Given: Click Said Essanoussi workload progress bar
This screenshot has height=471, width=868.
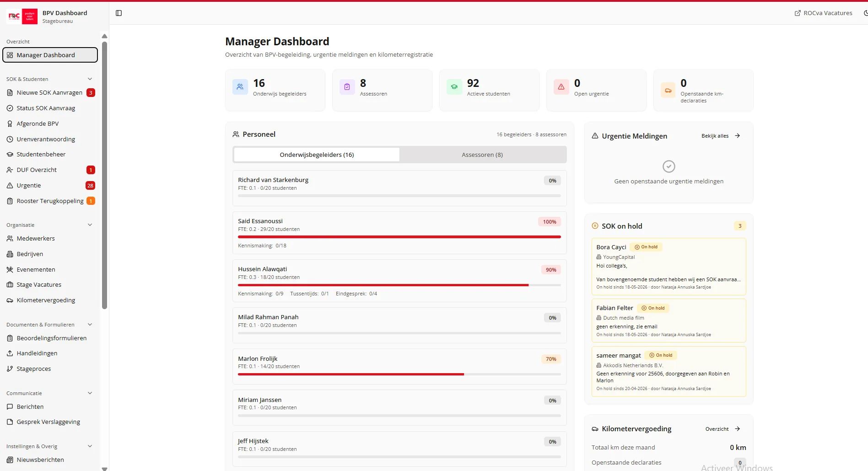Looking at the screenshot, I should [x=399, y=237].
